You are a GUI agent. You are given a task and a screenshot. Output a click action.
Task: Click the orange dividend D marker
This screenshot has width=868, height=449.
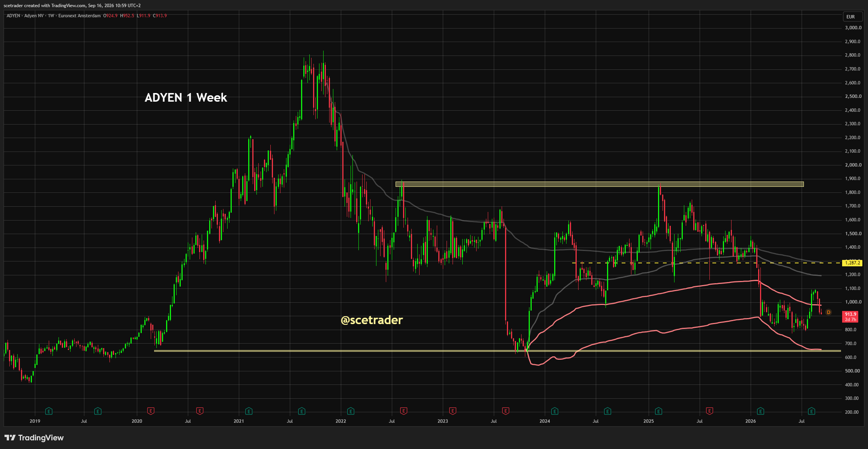click(x=829, y=312)
